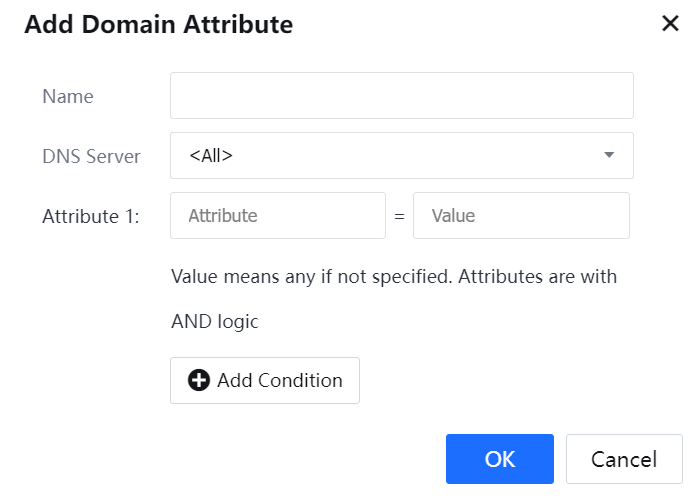Click the Name field label
This screenshot has width=700, height=496.
point(68,96)
